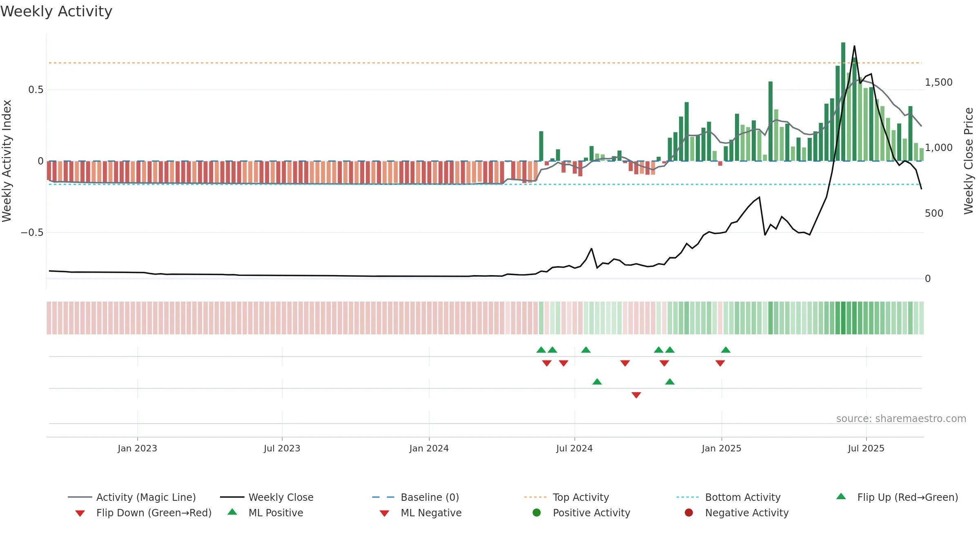This screenshot has width=980, height=551.
Task: Click the tallest green activity bar near Jul 2025
Action: click(x=843, y=102)
